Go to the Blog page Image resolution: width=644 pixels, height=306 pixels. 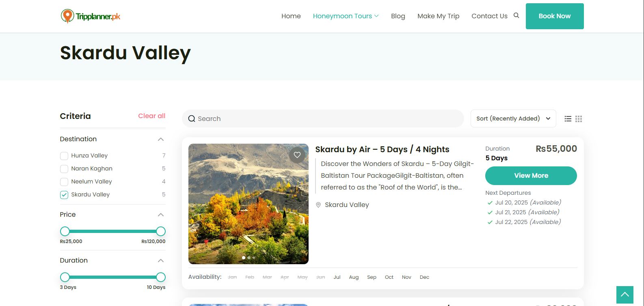tap(398, 16)
